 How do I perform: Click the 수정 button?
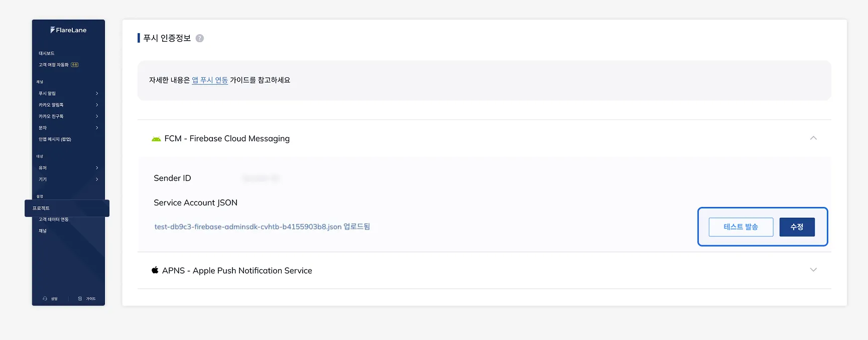[x=797, y=227]
